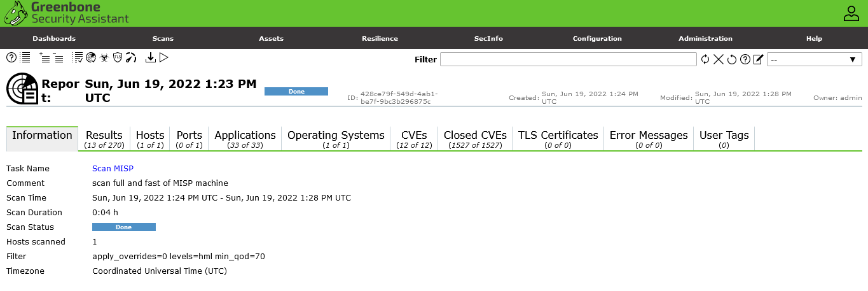Open the Scans menu

click(x=163, y=38)
